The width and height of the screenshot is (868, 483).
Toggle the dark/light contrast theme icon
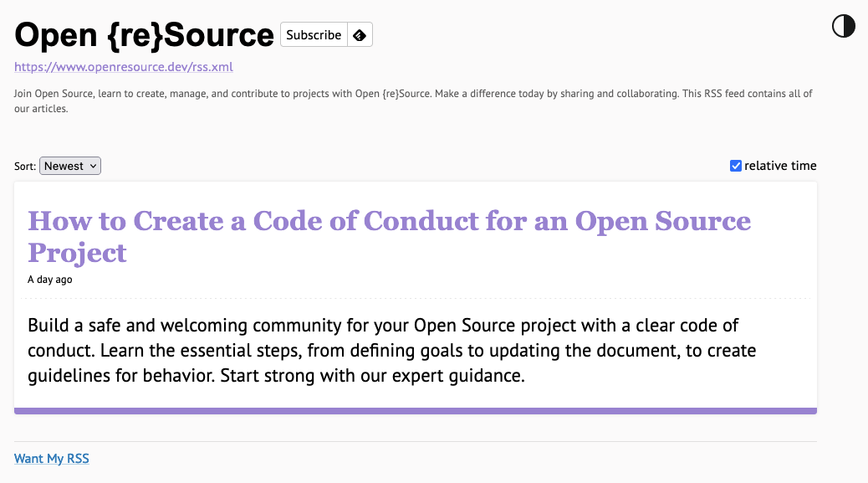coord(844,26)
